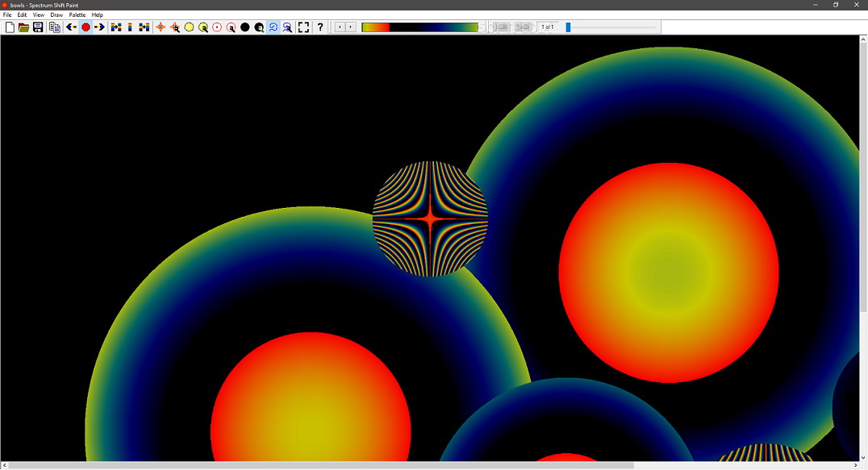This screenshot has height=470, width=868.
Task: Click the left arrow spectrum shift icon
Action: (x=72, y=27)
